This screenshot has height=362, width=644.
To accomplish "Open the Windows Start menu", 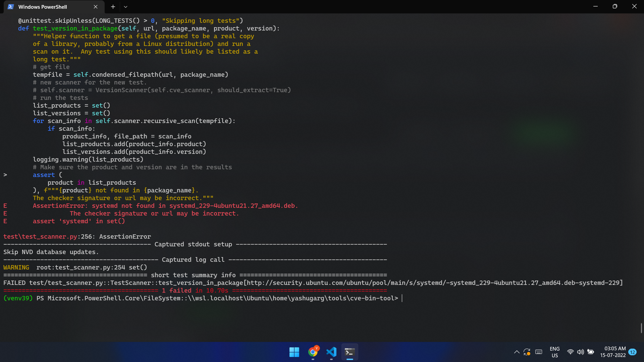I will point(294,352).
